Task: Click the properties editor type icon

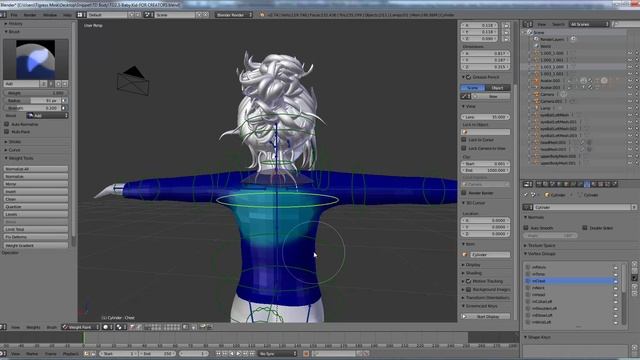Action: click(x=528, y=184)
